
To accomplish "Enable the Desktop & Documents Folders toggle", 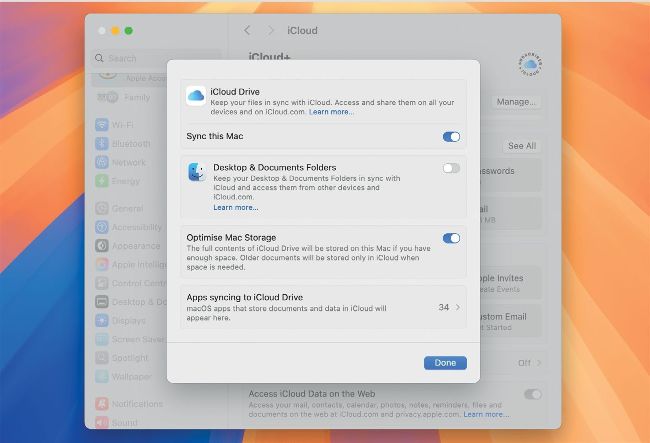I will [451, 168].
